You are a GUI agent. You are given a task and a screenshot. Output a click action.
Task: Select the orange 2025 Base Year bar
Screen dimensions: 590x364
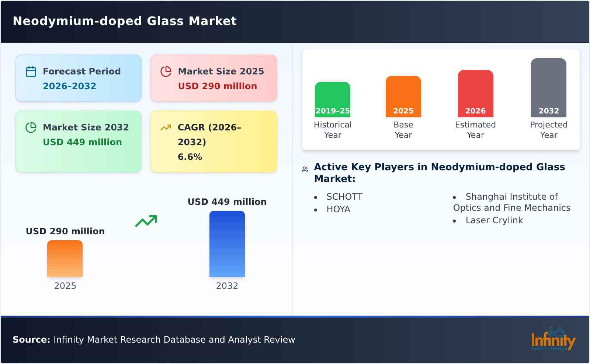tap(403, 96)
